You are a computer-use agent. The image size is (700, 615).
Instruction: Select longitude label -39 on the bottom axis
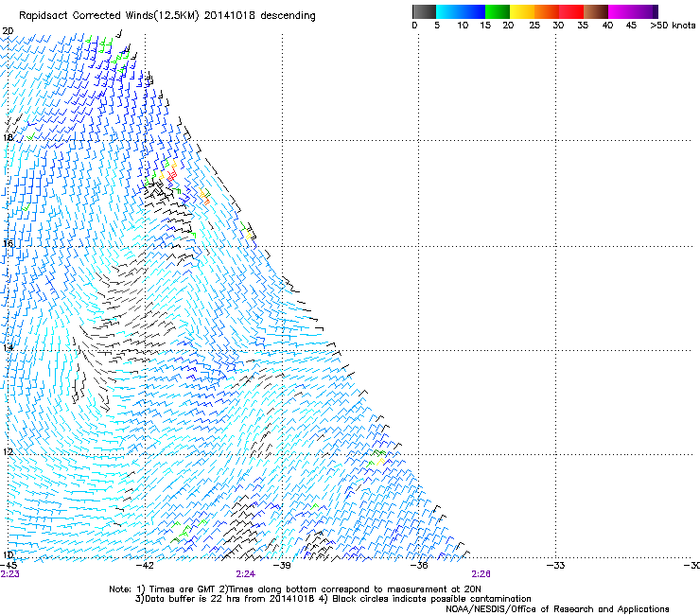coord(282,566)
